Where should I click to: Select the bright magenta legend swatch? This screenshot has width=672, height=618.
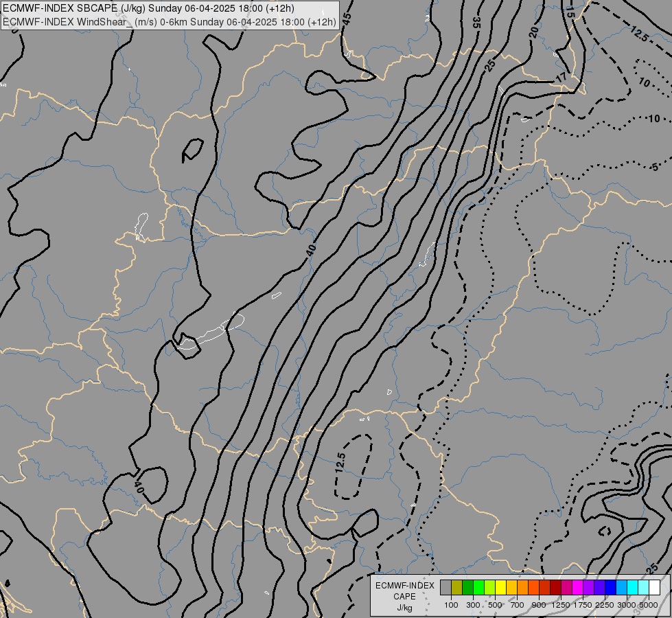(578, 588)
